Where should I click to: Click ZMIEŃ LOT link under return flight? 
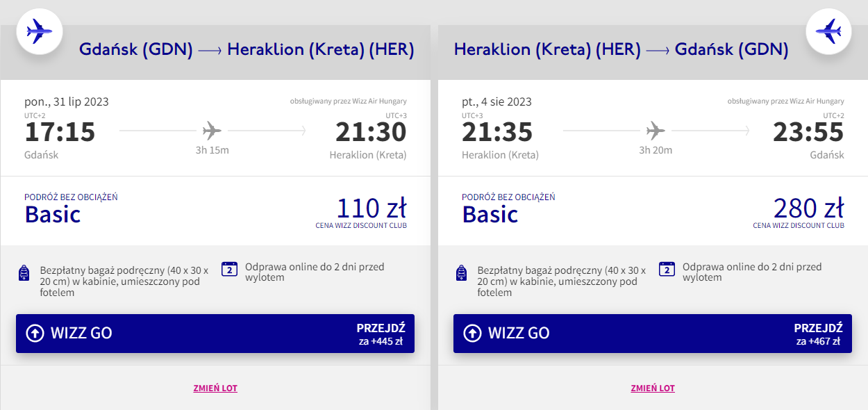[x=653, y=388]
